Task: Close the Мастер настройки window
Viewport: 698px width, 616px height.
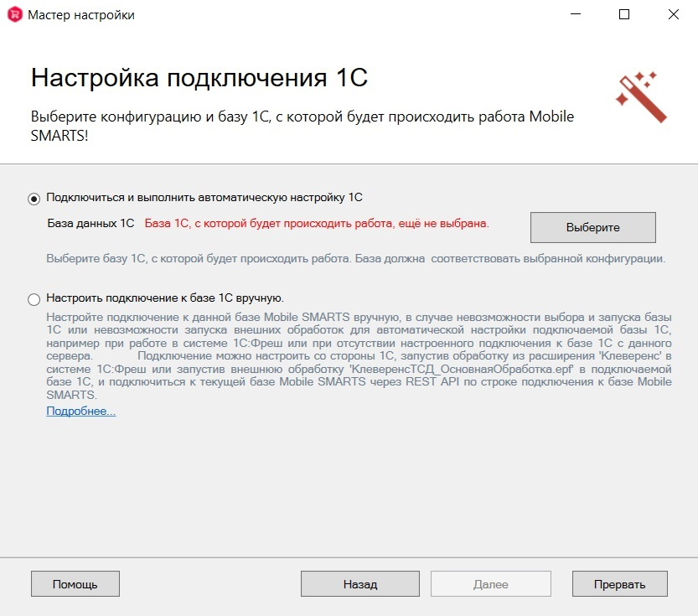Action: pos(674,14)
